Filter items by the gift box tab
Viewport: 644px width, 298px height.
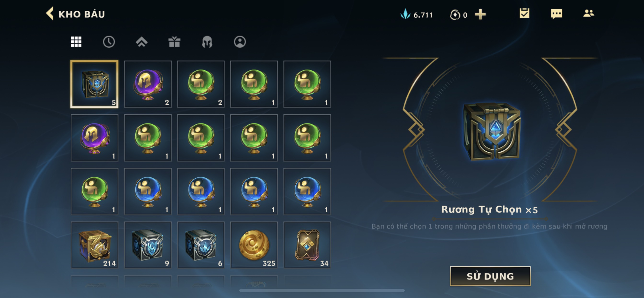(174, 42)
